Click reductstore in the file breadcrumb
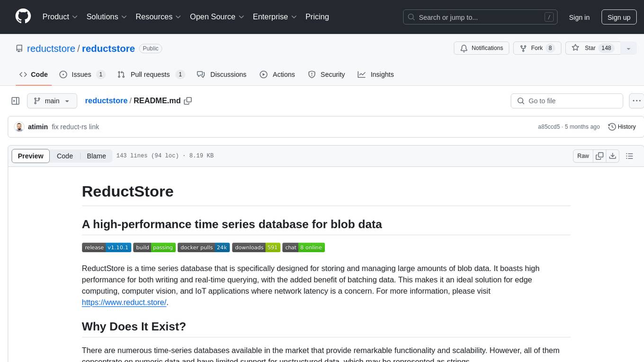 tap(106, 100)
